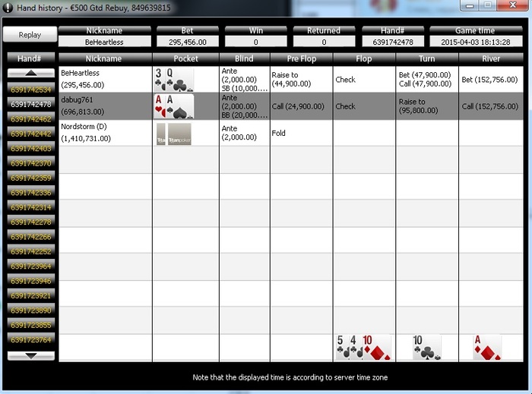Click BeHeartless's Queen of clubs pocket card
This screenshot has width=532, height=394.
coord(180,79)
